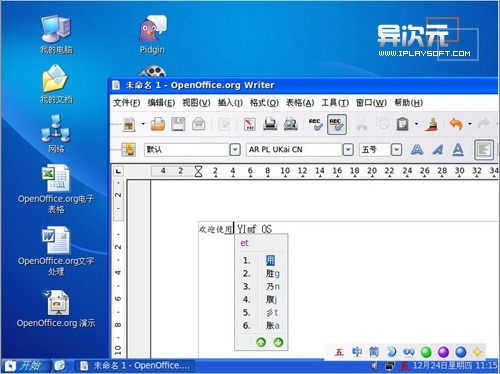Click the Copy icon in toolbar
This screenshot has height=374, width=500.
coord(382,124)
